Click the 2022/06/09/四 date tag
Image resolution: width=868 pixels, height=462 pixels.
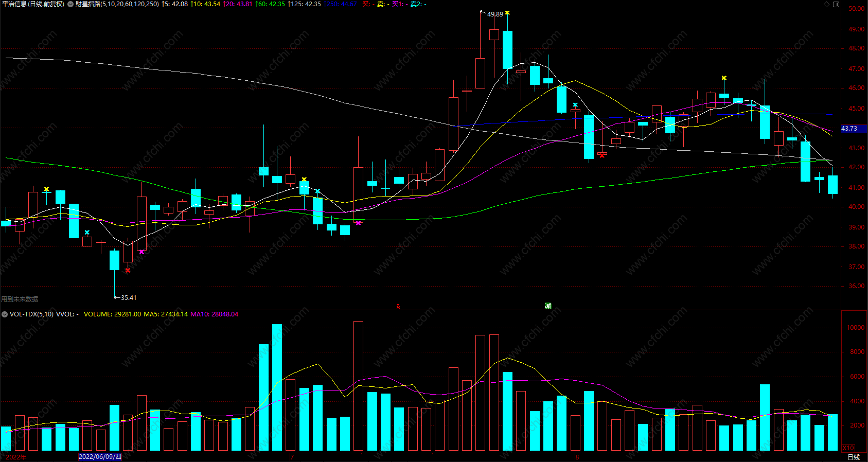click(x=100, y=457)
